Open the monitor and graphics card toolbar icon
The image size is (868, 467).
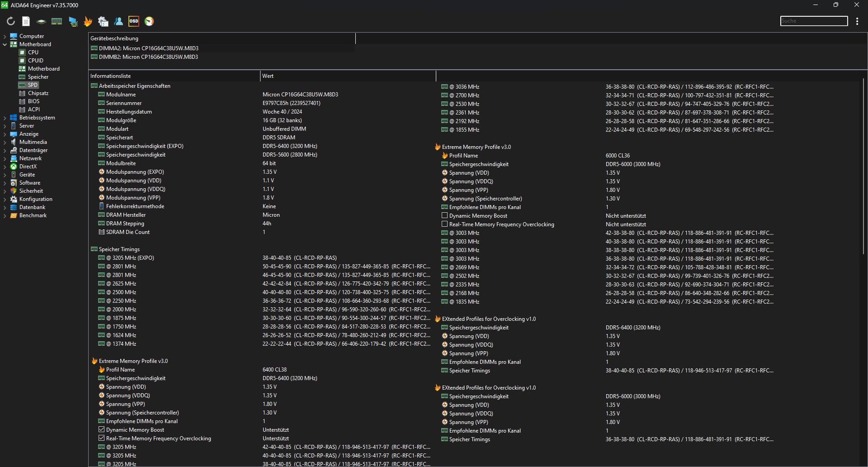click(73, 21)
